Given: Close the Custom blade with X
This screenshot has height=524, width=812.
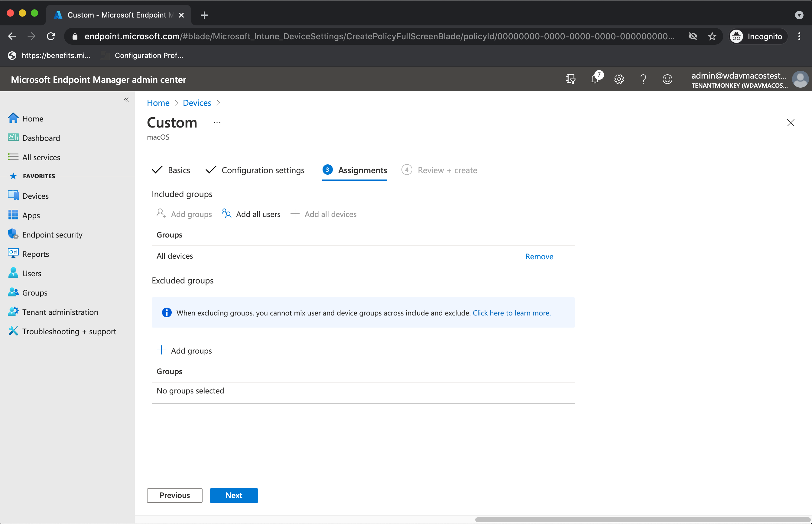Looking at the screenshot, I should point(791,122).
